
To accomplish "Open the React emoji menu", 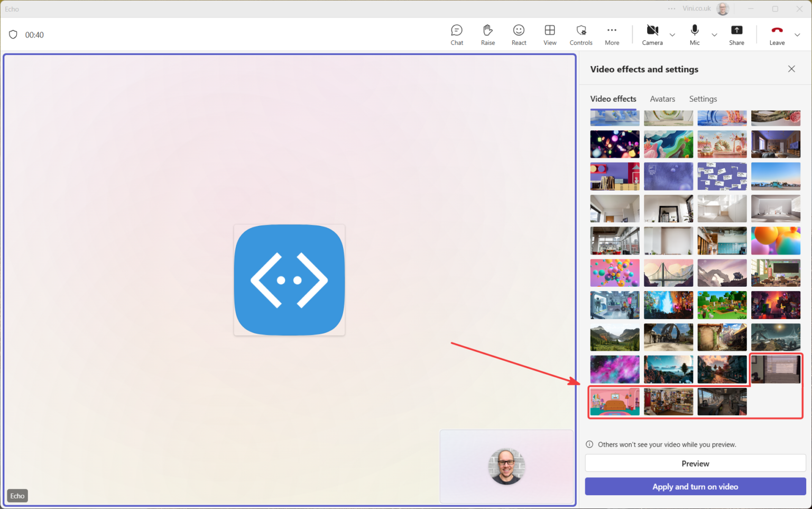I will tap(519, 35).
